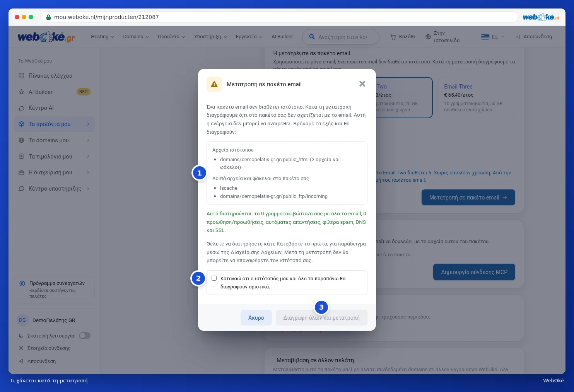This screenshot has height=392, width=574.
Task: Expand the Domains menu
Action: coord(136,37)
